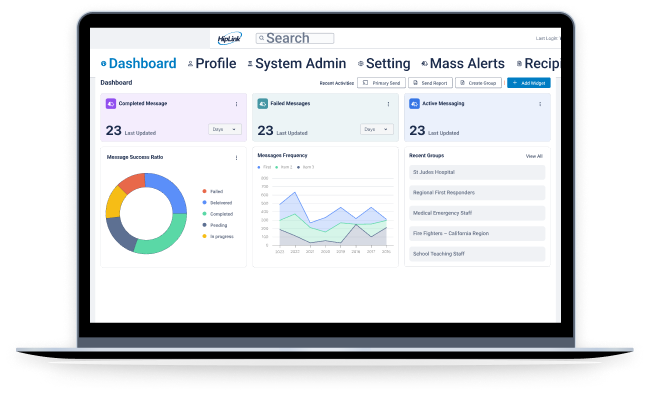Expand Days dropdown in Completed Message card

225,129
